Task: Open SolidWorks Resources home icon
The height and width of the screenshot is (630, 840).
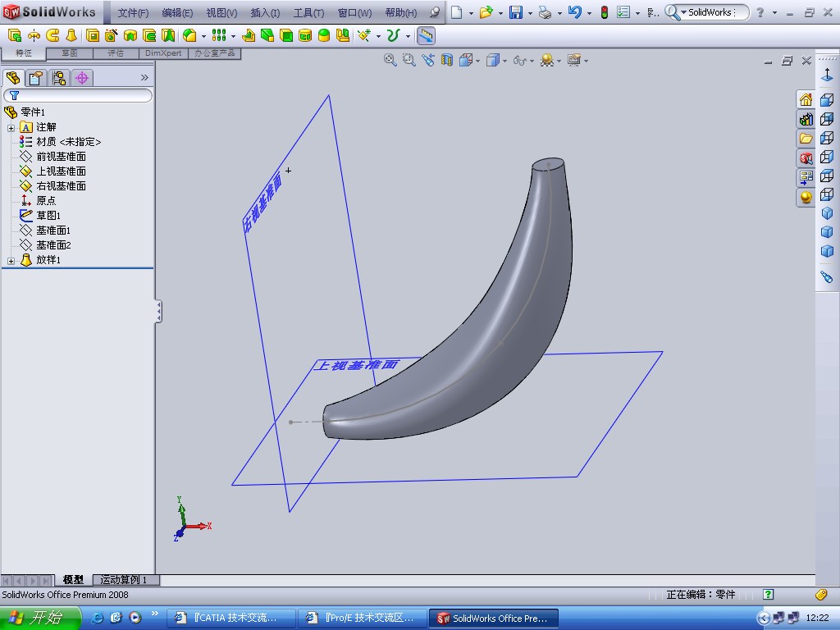Action: click(x=806, y=99)
